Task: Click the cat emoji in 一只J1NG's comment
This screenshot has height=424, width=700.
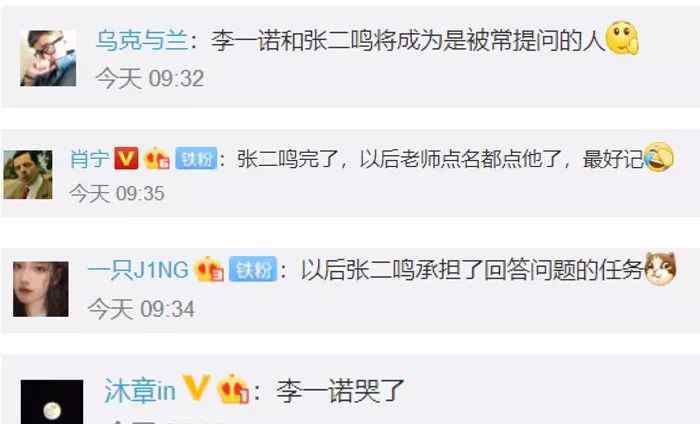Action: coord(661,269)
